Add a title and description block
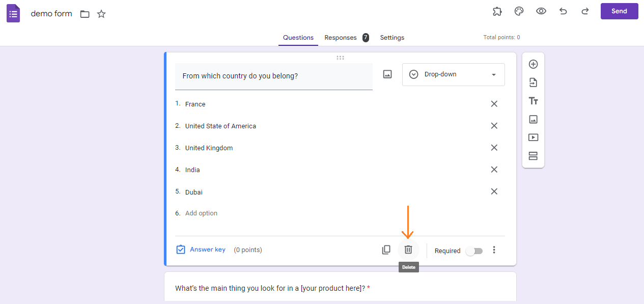 tap(533, 101)
